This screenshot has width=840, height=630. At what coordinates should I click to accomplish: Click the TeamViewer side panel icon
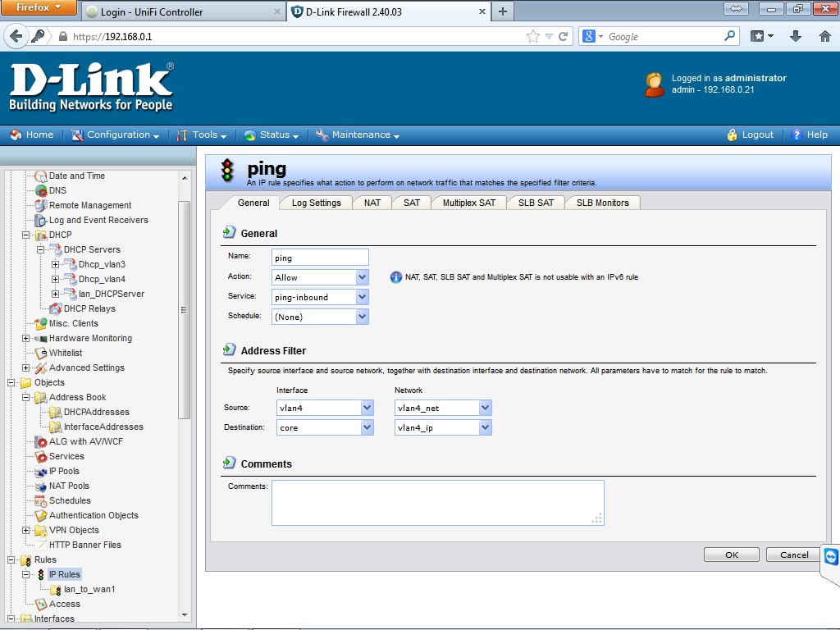point(832,558)
